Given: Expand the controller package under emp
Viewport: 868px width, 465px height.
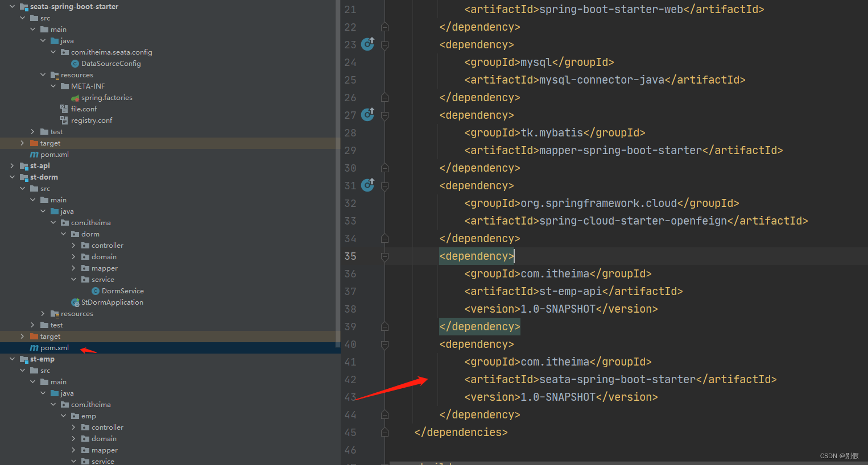Looking at the screenshot, I should 74,427.
